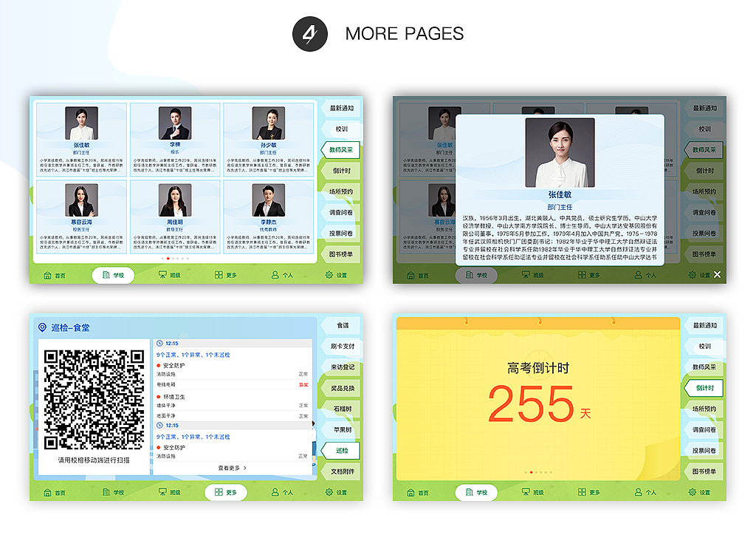Open the 校长 teacher card in the grid
Viewport: 756px width, 535px height.
(175, 140)
